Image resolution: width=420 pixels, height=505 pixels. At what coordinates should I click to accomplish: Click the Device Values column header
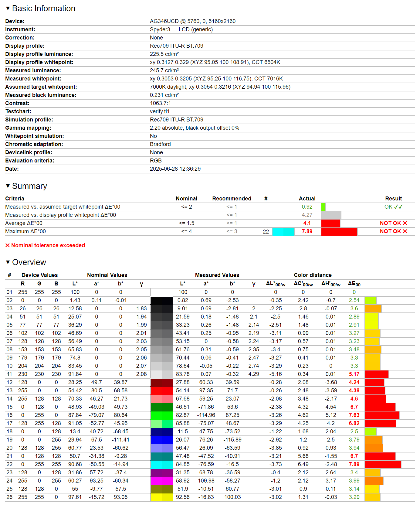pyautogui.click(x=39, y=275)
